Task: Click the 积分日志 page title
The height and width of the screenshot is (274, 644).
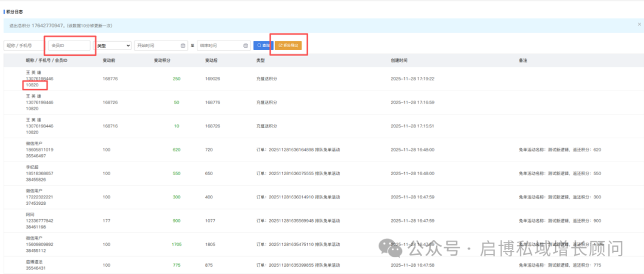Action: (x=16, y=11)
